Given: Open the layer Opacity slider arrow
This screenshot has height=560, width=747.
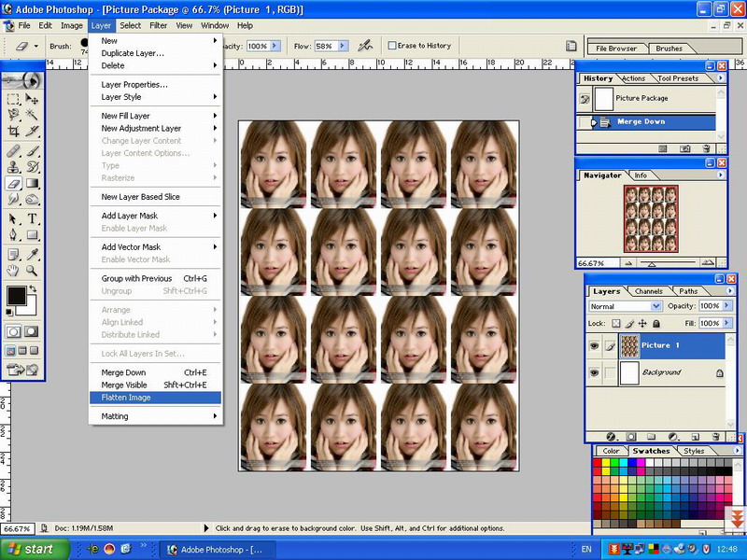Looking at the screenshot, I should click(x=726, y=306).
